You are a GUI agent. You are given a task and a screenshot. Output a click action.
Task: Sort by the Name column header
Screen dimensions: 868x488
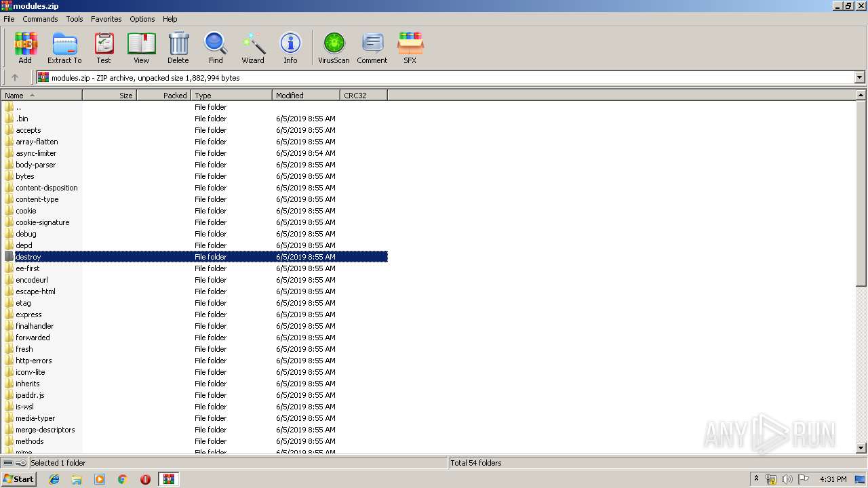click(42, 96)
